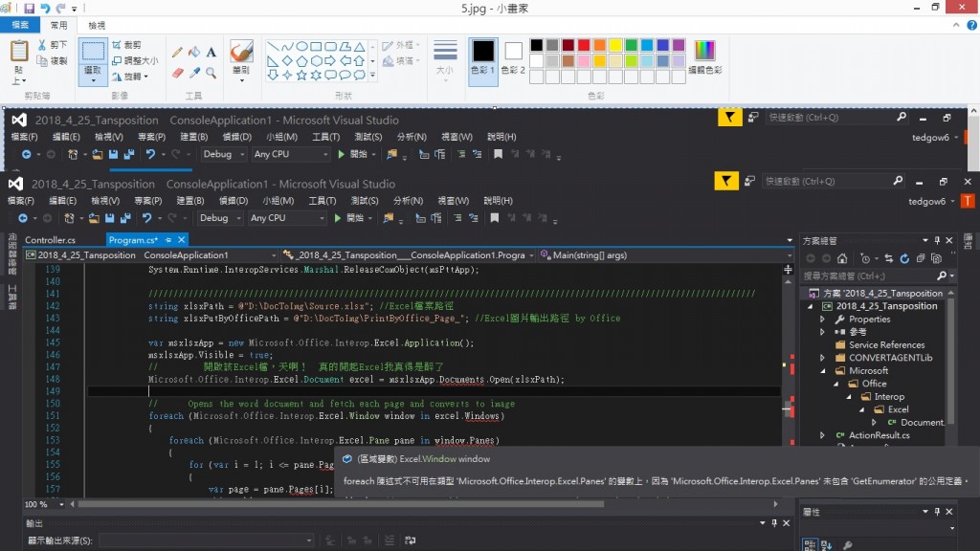980x551 pixels.
Task: Open the Any CPU platform dropdown in front window
Action: coord(287,218)
